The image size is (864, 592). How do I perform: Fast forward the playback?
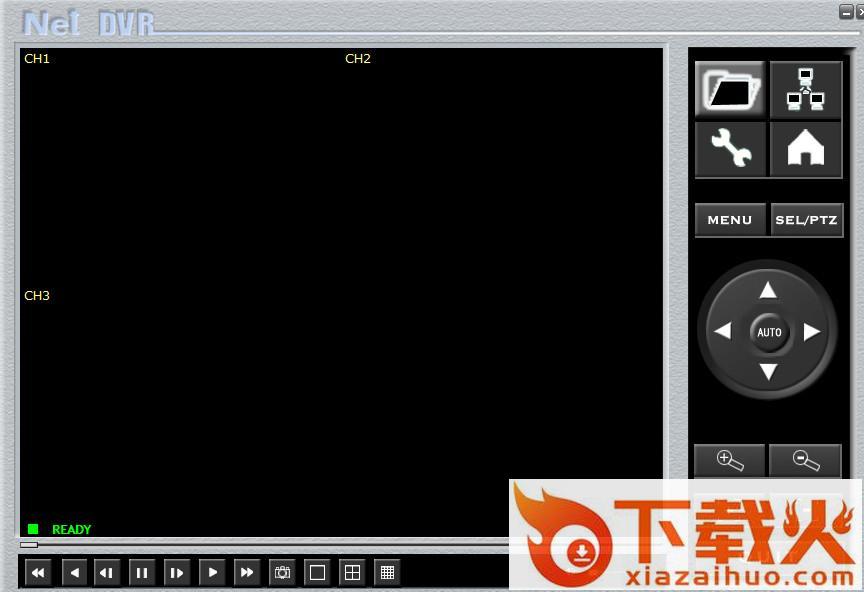pyautogui.click(x=247, y=573)
